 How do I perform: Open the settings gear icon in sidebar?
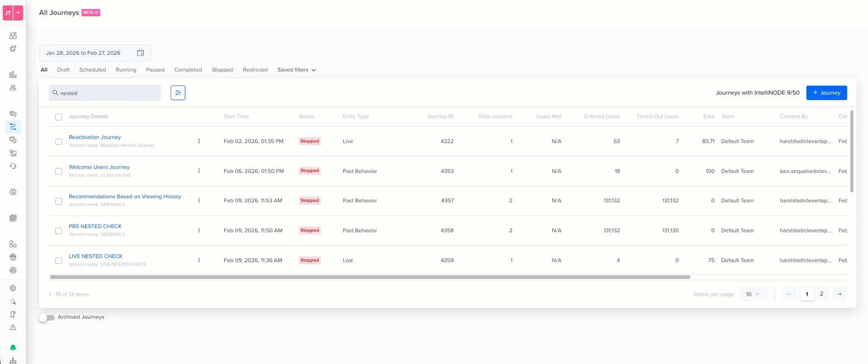(x=13, y=288)
